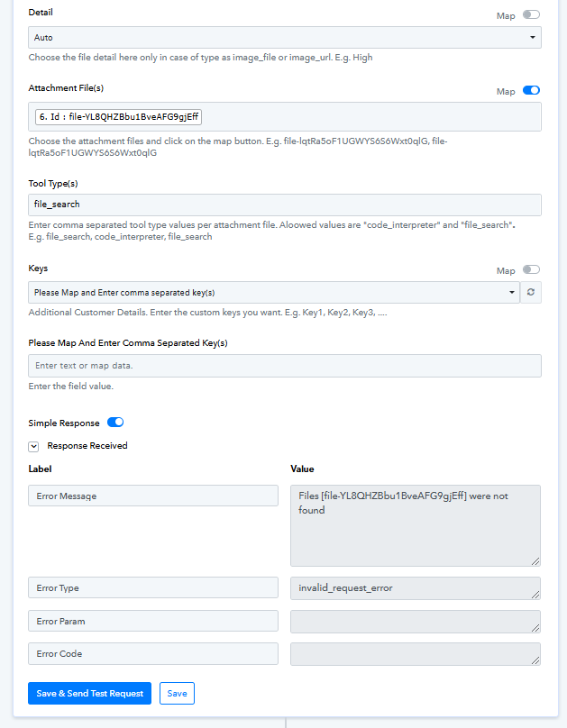Click the Save button

point(177,693)
